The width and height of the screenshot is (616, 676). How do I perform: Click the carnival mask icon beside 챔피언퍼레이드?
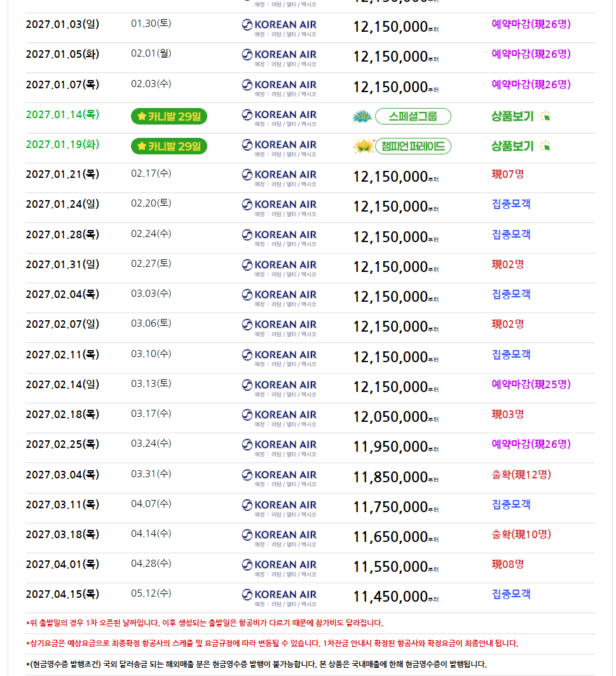point(363,147)
